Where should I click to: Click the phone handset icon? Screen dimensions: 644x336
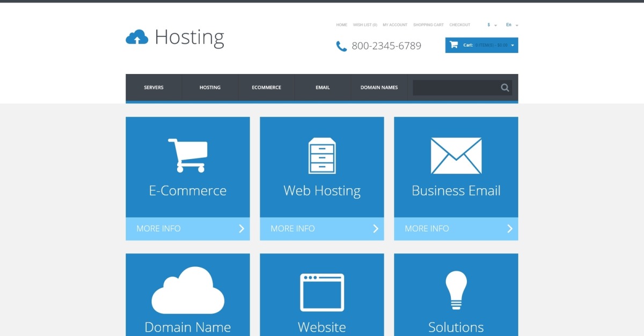(341, 47)
